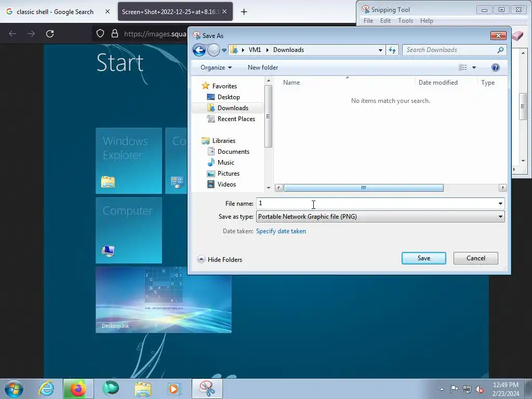Close the Screen+Shot image tab

pos(224,11)
